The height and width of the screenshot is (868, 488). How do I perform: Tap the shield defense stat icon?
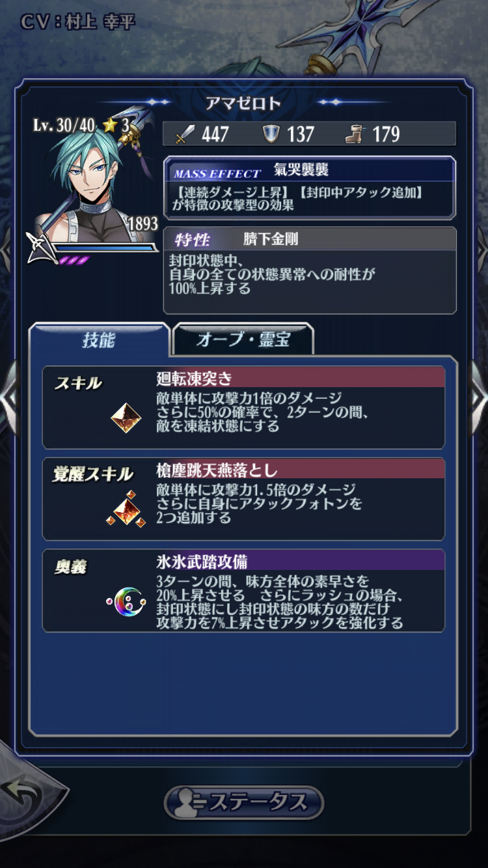[271, 134]
